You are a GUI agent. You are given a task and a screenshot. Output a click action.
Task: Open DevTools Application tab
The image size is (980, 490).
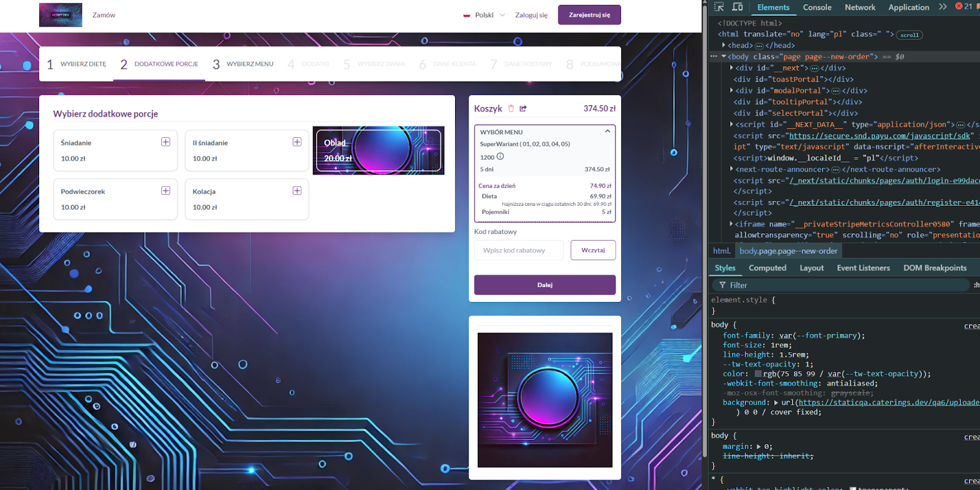click(909, 7)
